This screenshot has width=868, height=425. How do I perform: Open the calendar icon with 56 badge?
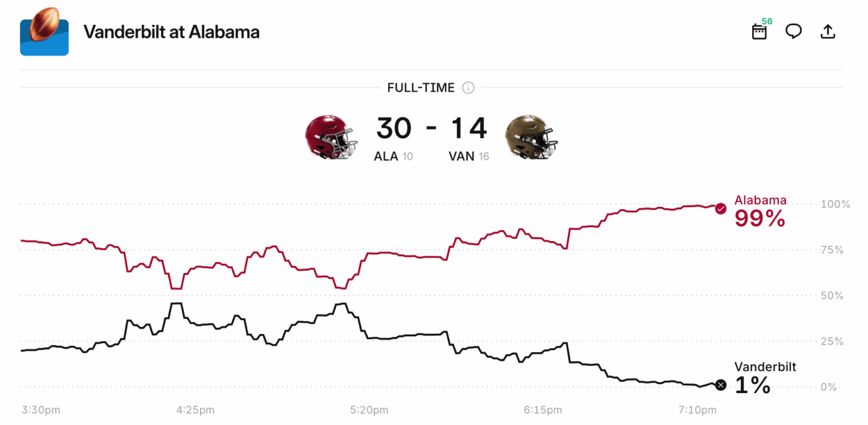tap(759, 32)
